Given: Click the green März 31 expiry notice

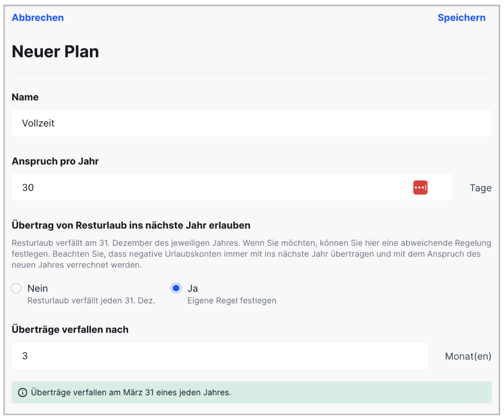Looking at the screenshot, I should pos(252,392).
